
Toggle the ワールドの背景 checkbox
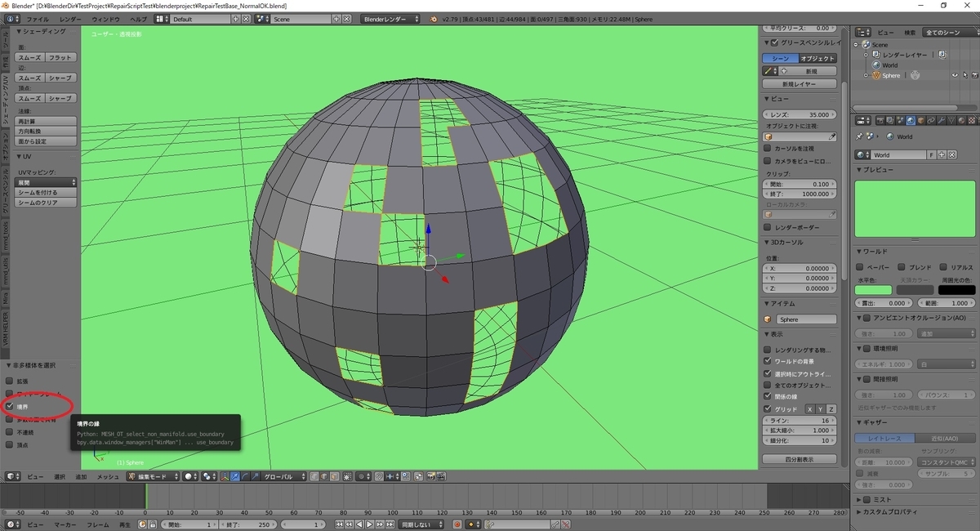click(767, 360)
